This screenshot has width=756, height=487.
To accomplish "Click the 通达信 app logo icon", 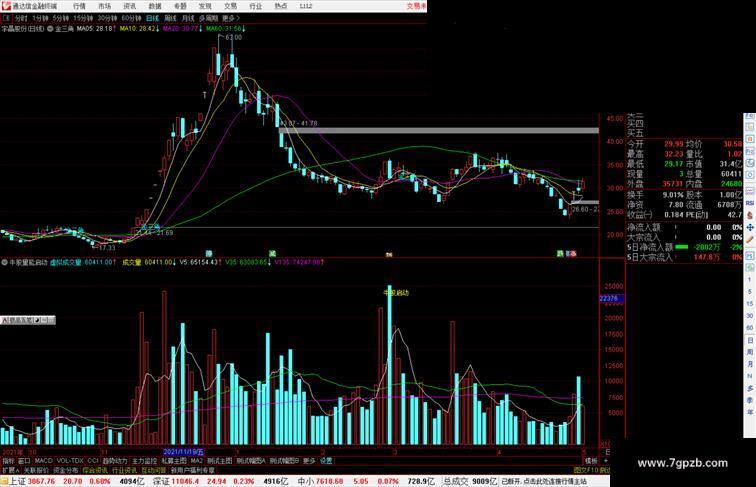I will point(6,6).
